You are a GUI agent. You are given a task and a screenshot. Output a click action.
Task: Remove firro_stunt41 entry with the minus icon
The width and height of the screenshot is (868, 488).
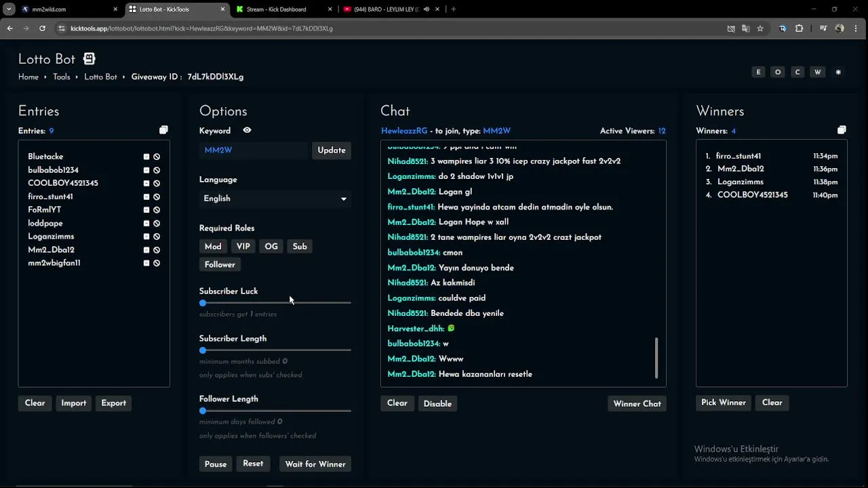(x=146, y=197)
